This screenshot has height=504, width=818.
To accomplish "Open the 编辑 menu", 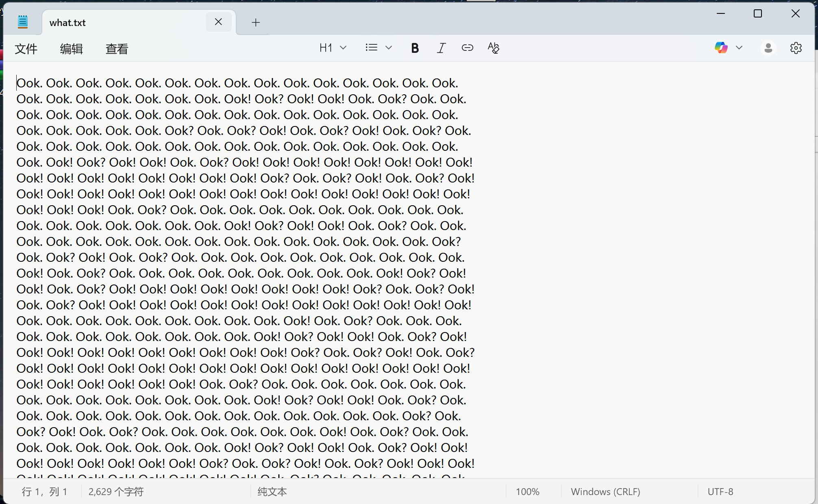I will click(x=72, y=49).
